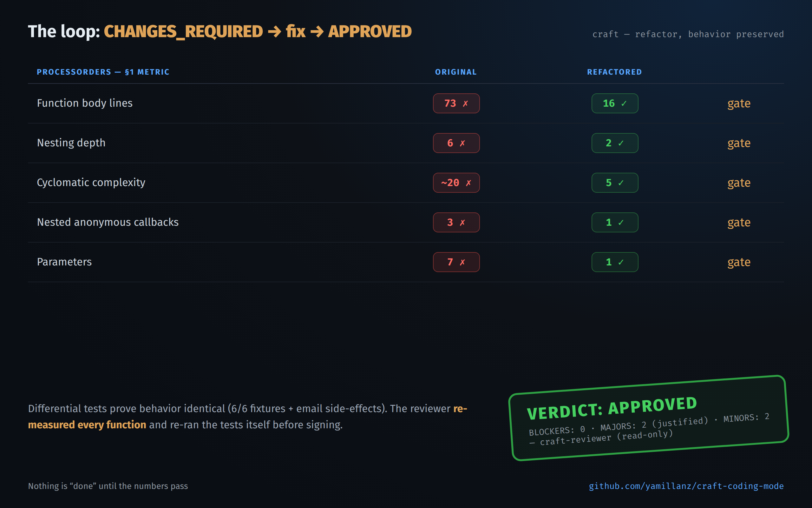Click the green 2 ✓ badge
This screenshot has width=812, height=508.
coord(615,143)
